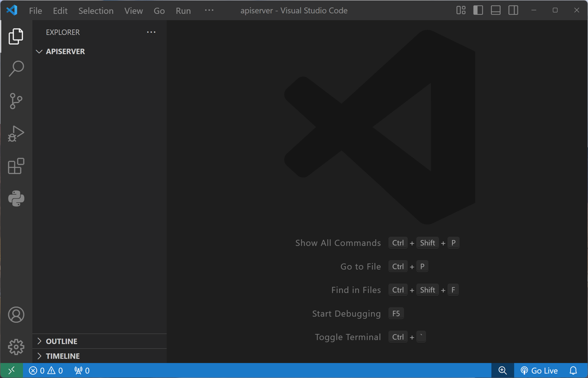
Task: Open the Go menu
Action: 159,10
